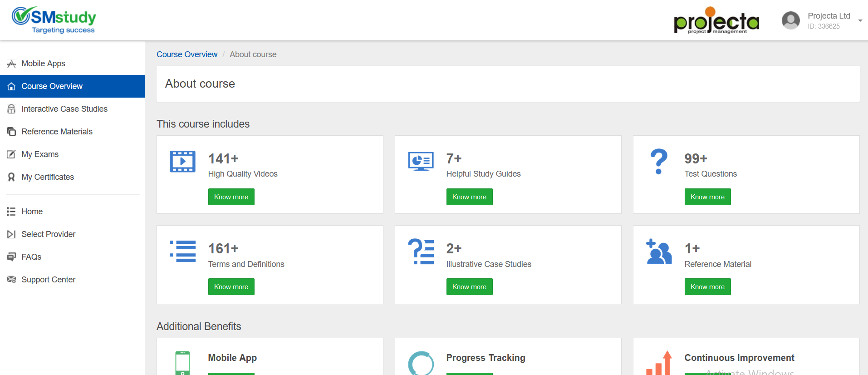Click the Reference Material people icon
The width and height of the screenshot is (868, 375).
659,252
